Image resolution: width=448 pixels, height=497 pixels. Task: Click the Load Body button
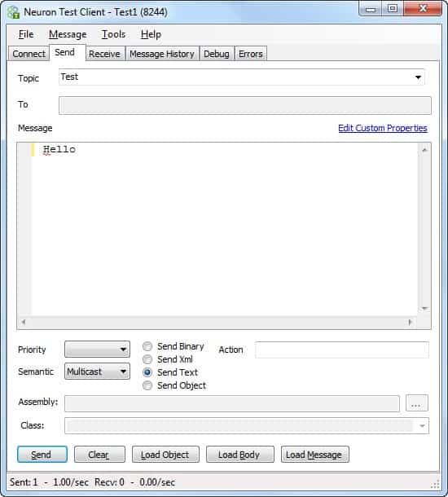pyautogui.click(x=239, y=455)
